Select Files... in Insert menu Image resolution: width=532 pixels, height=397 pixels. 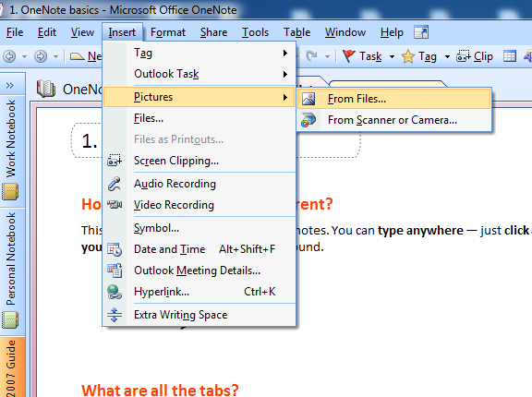[x=199, y=118]
